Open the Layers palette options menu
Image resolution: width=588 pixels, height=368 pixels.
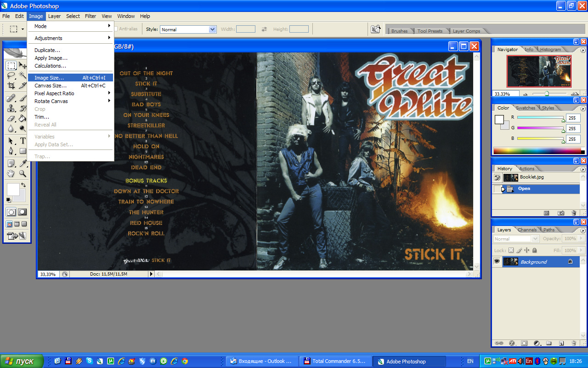pos(583,230)
